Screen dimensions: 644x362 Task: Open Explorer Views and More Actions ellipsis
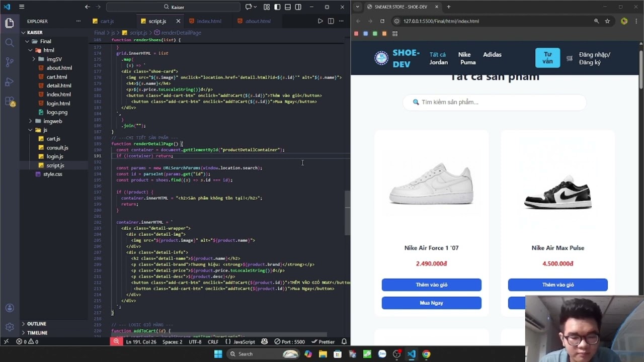[78, 21]
